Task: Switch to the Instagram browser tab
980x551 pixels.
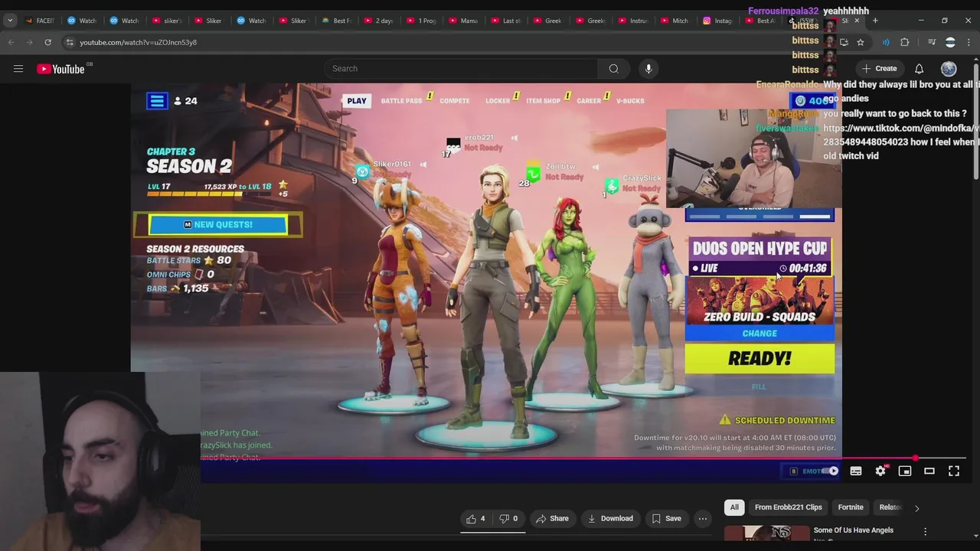Action: pos(717,21)
